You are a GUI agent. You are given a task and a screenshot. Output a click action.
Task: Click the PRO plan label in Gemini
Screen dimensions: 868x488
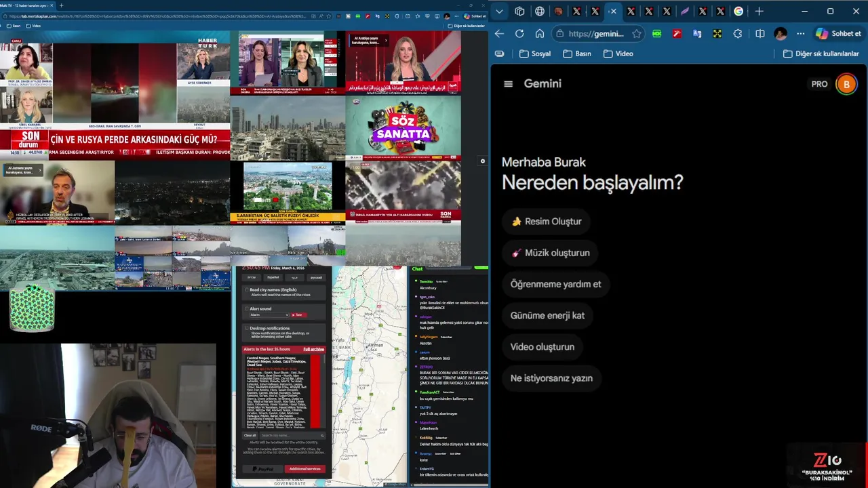819,84
